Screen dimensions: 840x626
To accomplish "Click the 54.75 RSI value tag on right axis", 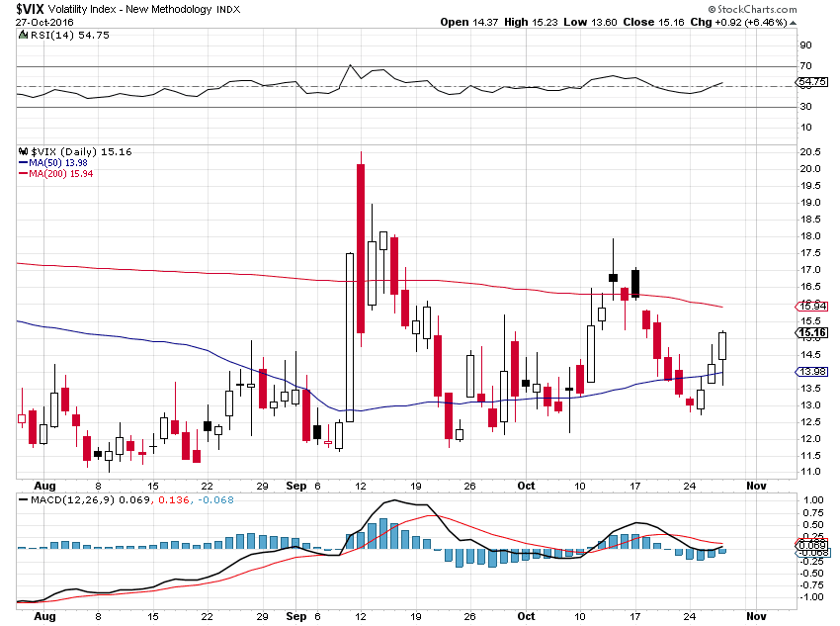I will (x=812, y=82).
